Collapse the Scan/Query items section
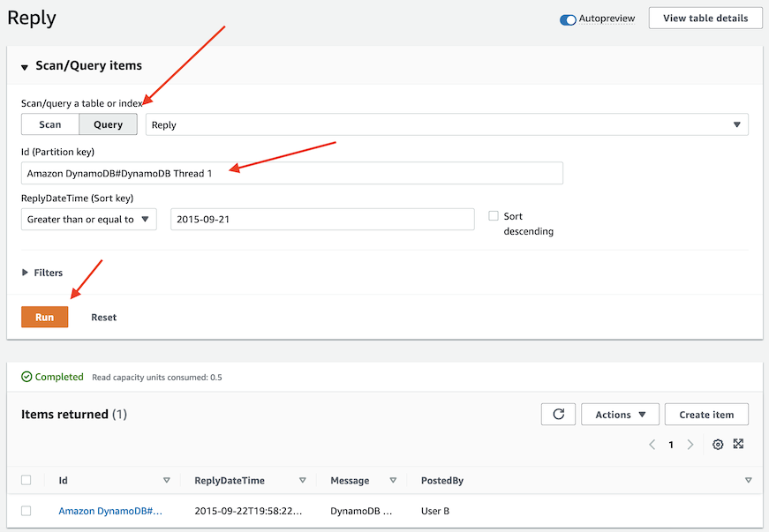 pyautogui.click(x=25, y=67)
